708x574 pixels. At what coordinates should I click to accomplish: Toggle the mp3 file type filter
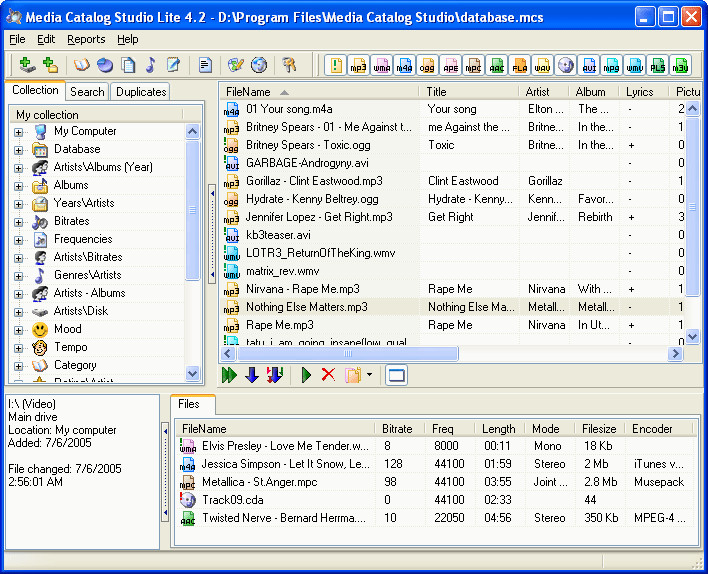359,65
